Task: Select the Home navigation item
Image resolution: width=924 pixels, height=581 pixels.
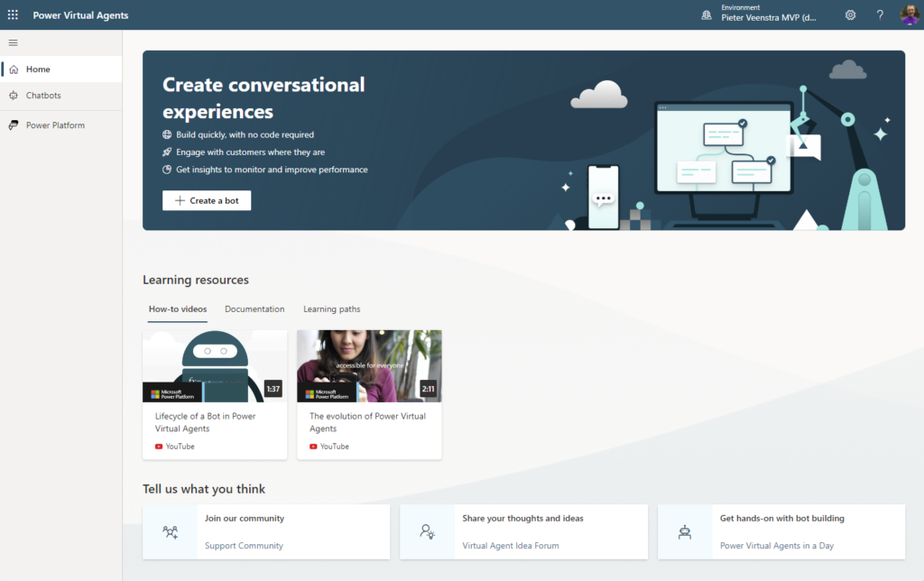Action: (x=61, y=69)
